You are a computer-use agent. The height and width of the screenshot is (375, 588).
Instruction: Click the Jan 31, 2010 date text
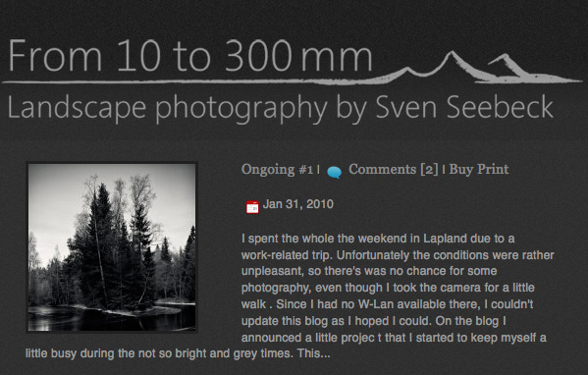click(298, 204)
